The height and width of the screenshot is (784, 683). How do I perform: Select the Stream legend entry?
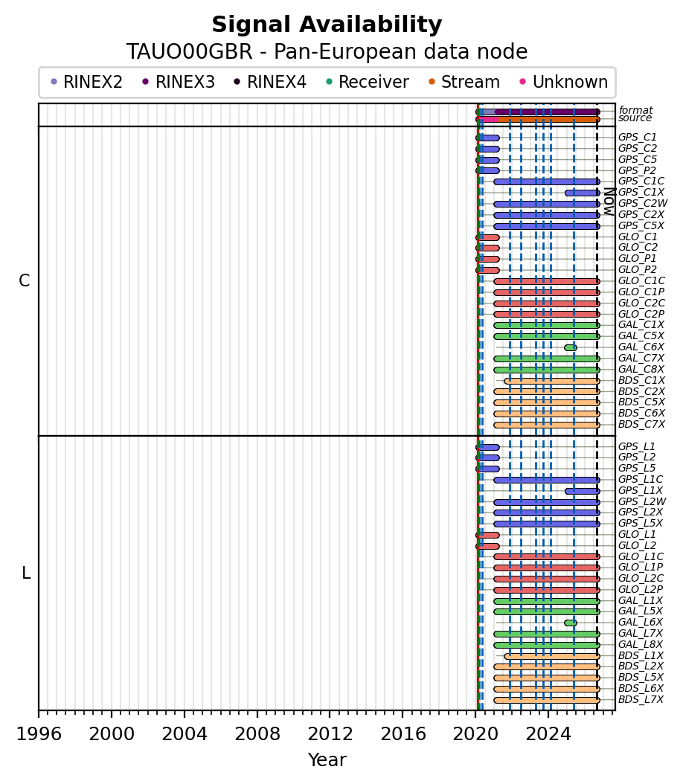(464, 82)
